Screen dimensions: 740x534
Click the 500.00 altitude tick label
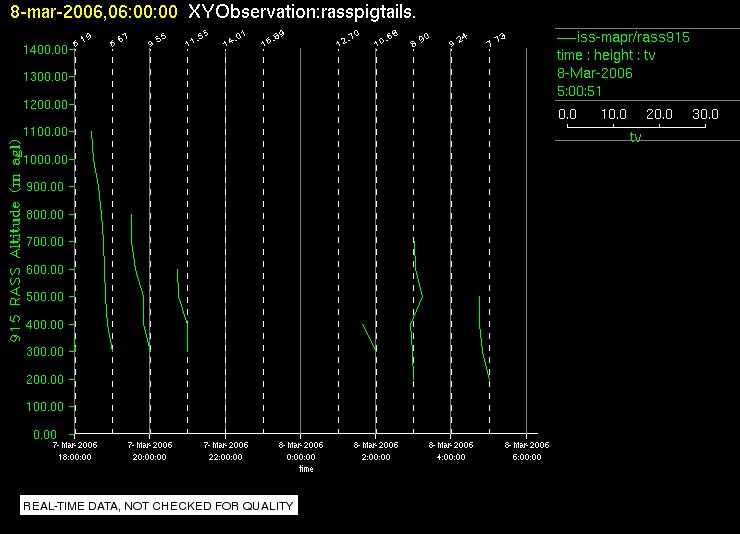[x=45, y=297]
